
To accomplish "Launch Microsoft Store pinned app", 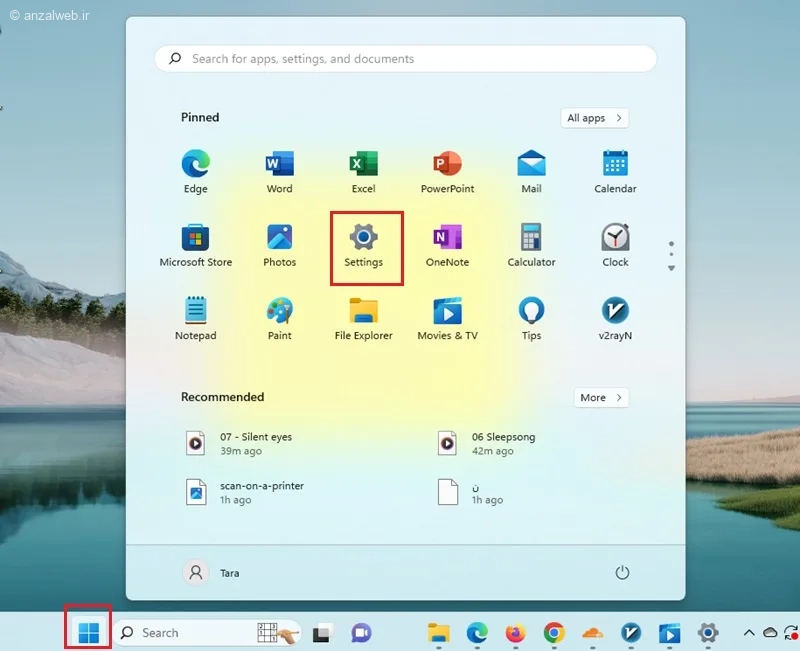I will [195, 245].
